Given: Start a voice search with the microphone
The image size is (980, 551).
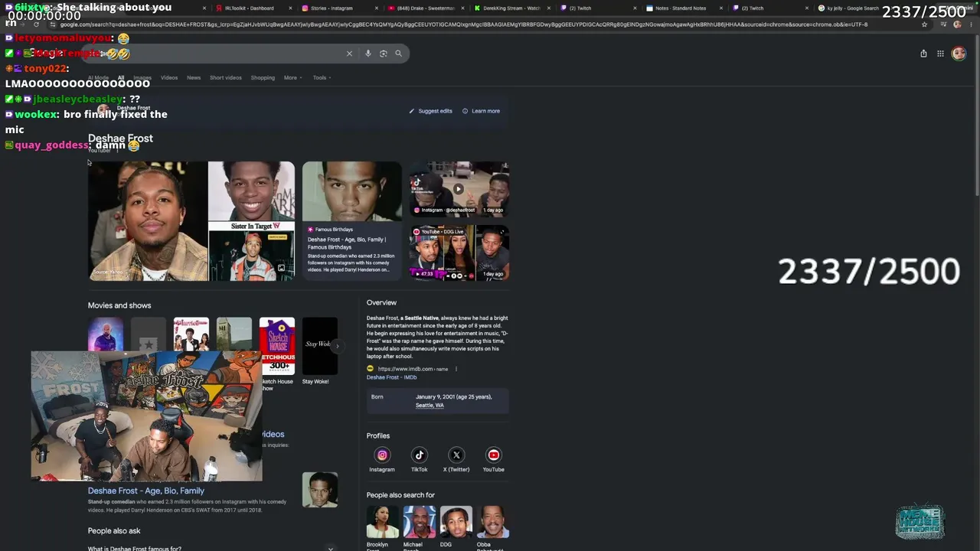Looking at the screenshot, I should (x=368, y=54).
